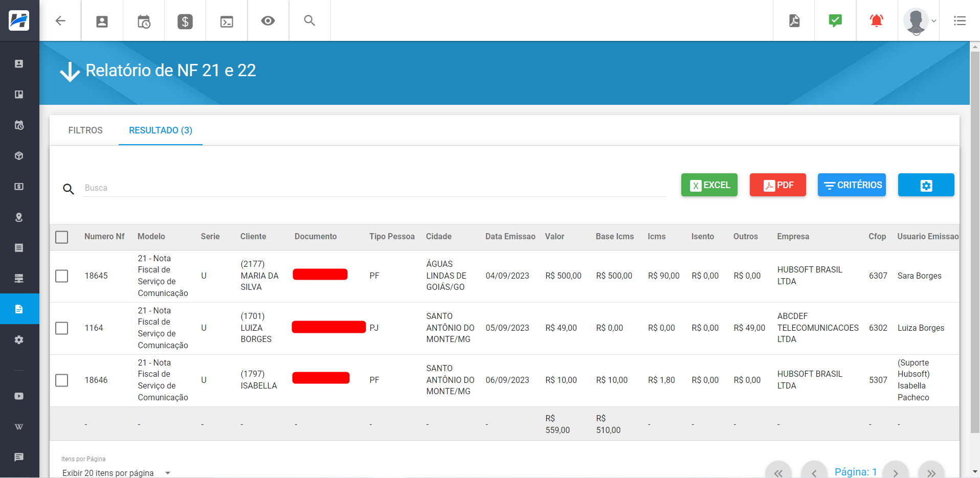Click the back arrow in top toolbar
This screenshot has width=980, height=478.
[x=60, y=21]
